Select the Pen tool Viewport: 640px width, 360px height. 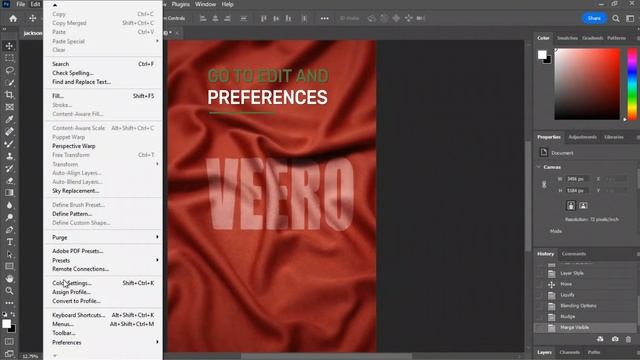9,229
